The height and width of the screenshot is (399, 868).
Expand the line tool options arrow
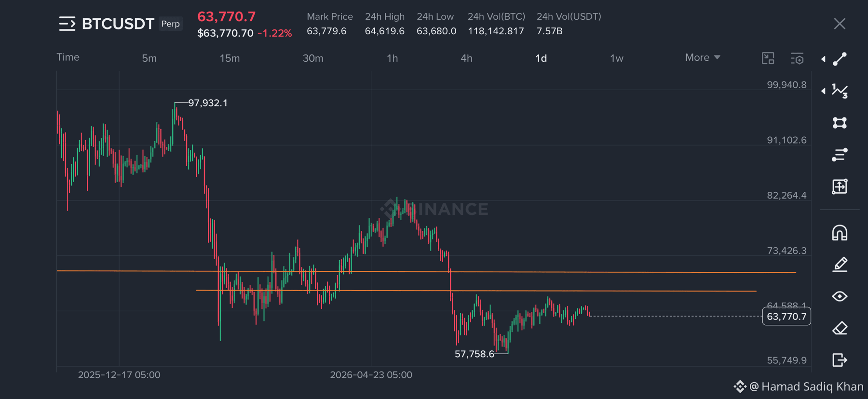pyautogui.click(x=823, y=59)
